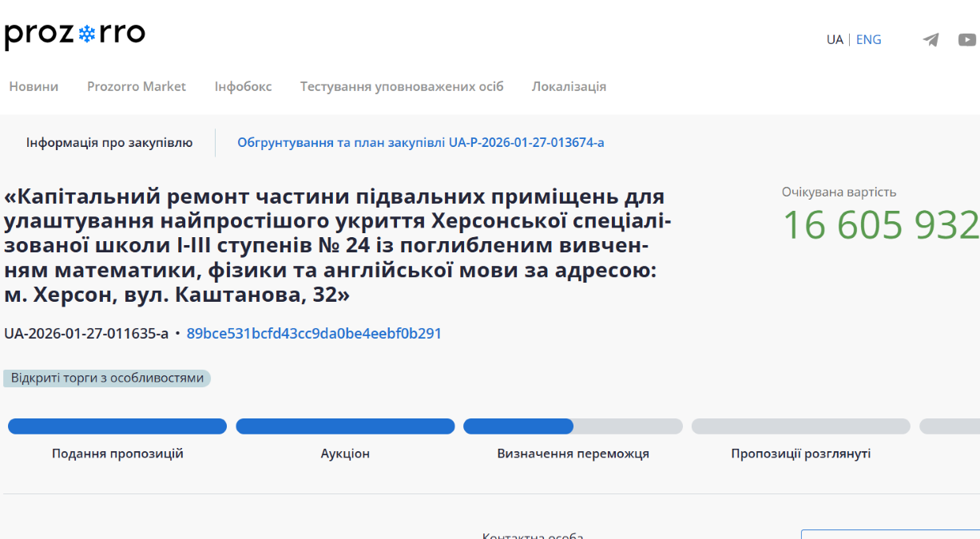
Task: Click the Аукціон stage progress bar
Action: pos(345,426)
